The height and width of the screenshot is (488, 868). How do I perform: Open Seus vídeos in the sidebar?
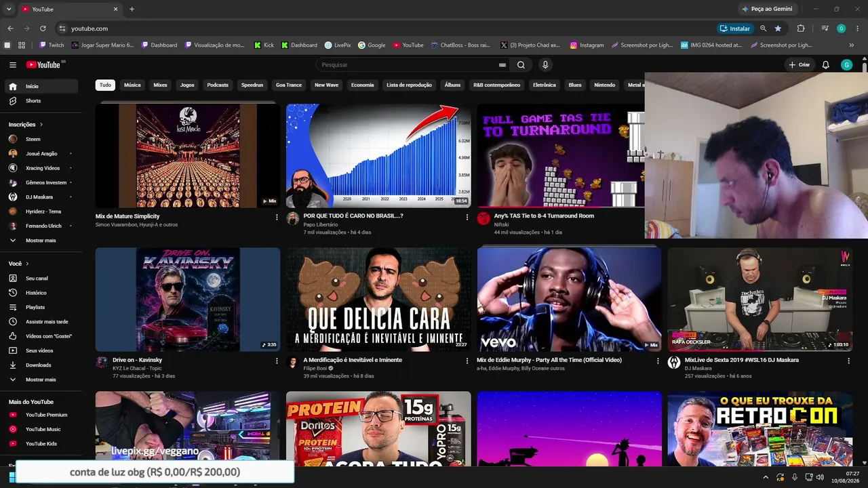click(42, 350)
